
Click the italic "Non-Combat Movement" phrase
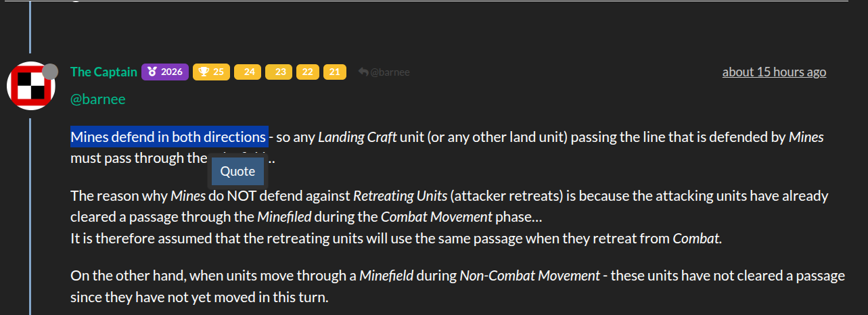point(529,276)
